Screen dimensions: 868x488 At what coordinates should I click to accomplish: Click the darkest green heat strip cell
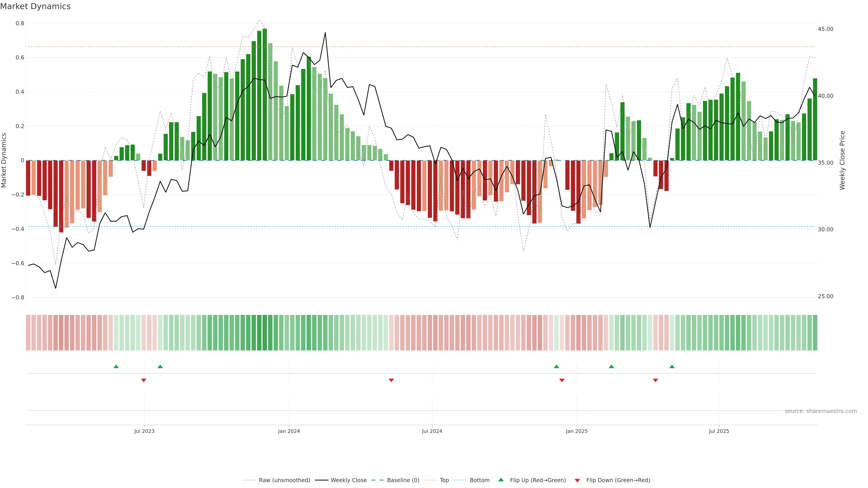[265, 333]
